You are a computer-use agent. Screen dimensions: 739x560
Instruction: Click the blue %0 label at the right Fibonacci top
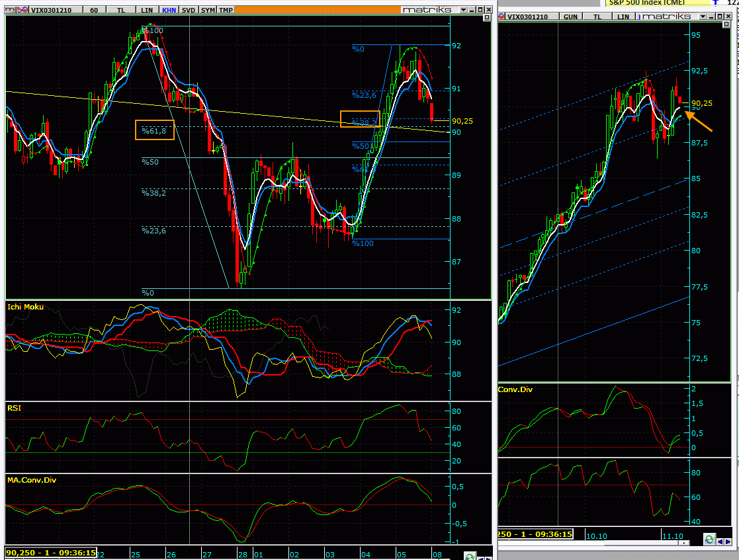358,49
